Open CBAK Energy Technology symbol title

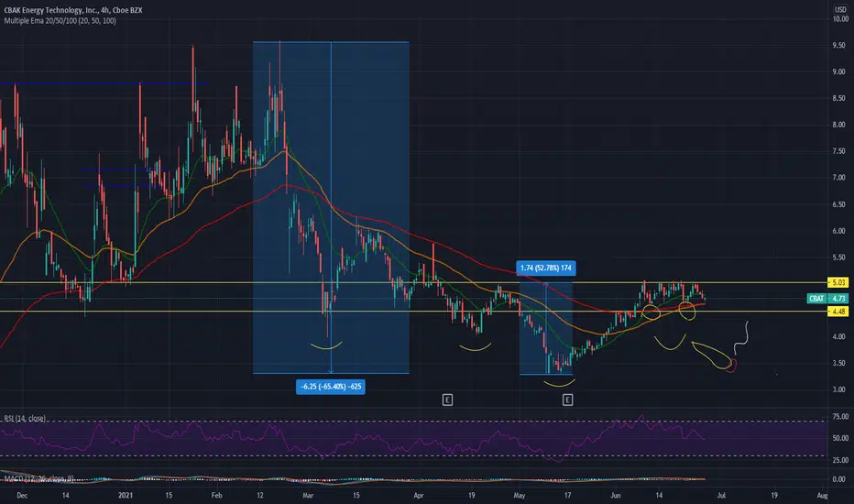click(73, 10)
